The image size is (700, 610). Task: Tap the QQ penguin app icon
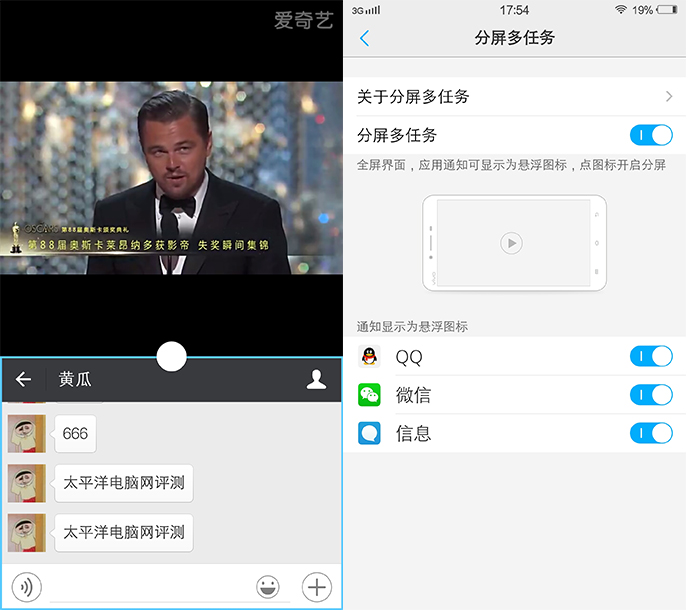[370, 356]
